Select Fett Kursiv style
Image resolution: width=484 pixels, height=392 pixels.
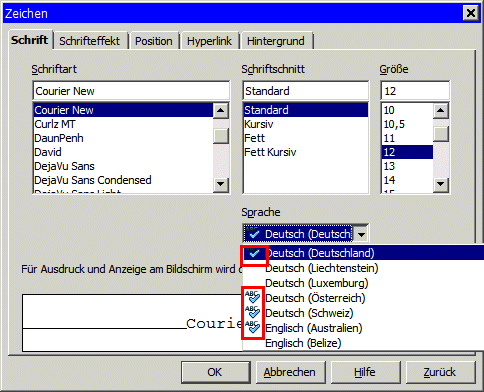306,152
